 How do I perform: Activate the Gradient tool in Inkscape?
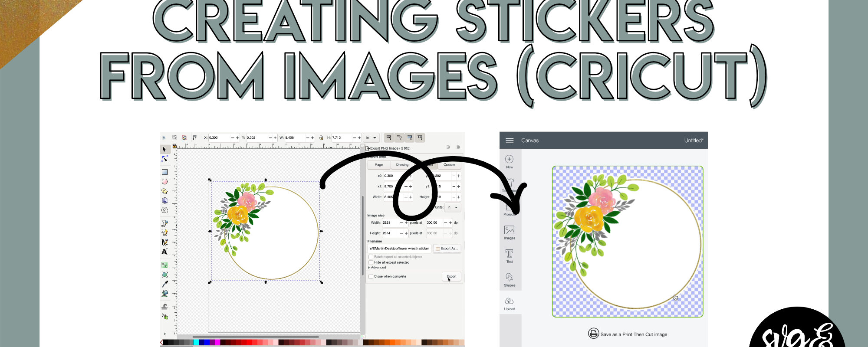pyautogui.click(x=164, y=265)
